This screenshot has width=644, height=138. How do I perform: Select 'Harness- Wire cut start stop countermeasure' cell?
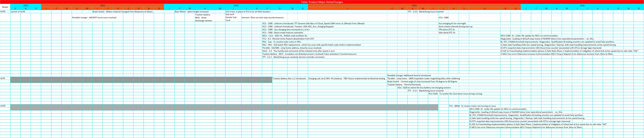[x=262, y=18]
